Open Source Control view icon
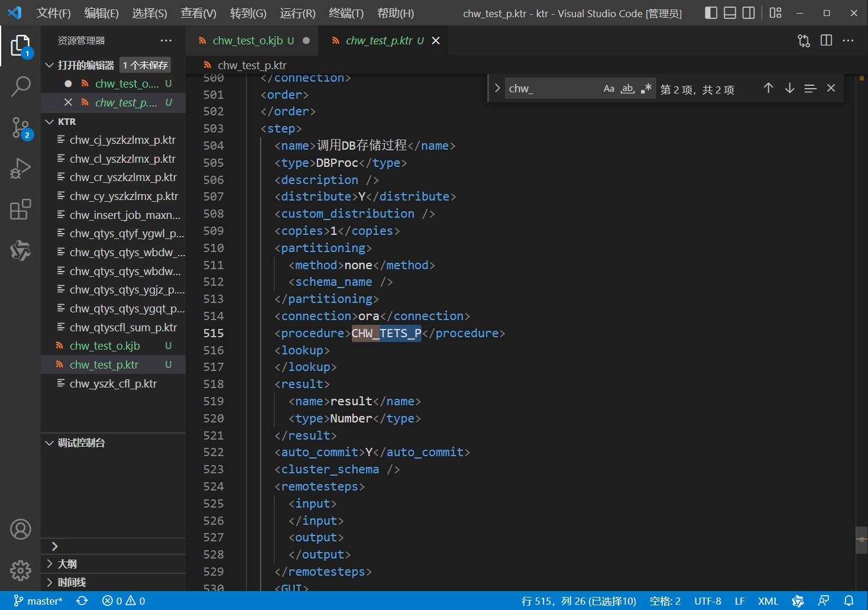The width and height of the screenshot is (868, 610). 20,128
